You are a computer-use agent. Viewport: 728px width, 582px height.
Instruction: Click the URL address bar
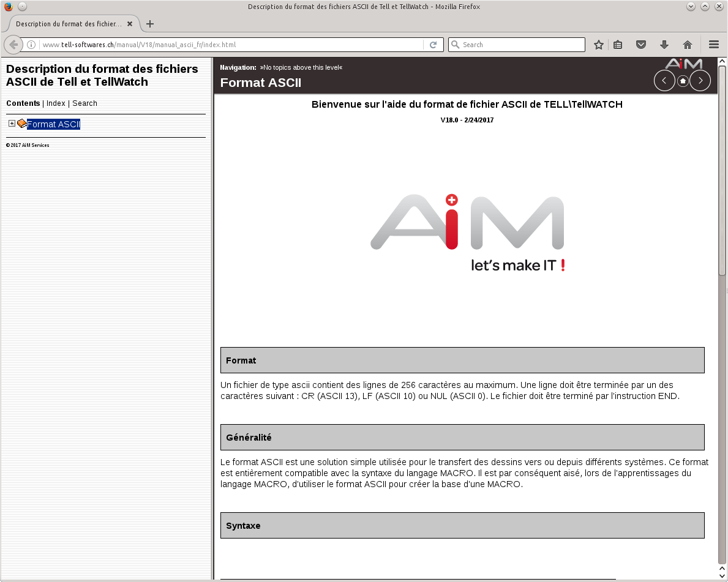coord(233,45)
